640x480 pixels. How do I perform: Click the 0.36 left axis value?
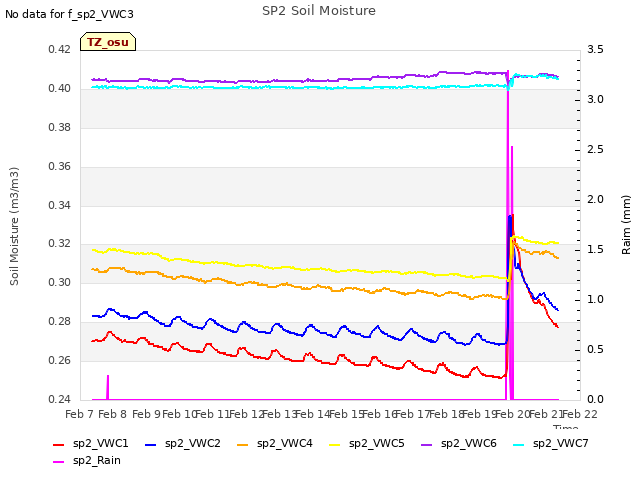[x=60, y=167]
